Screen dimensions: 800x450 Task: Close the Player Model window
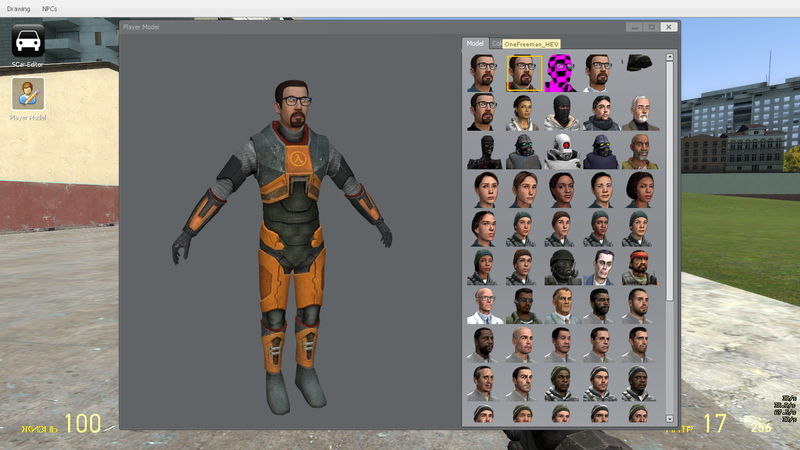[x=669, y=27]
